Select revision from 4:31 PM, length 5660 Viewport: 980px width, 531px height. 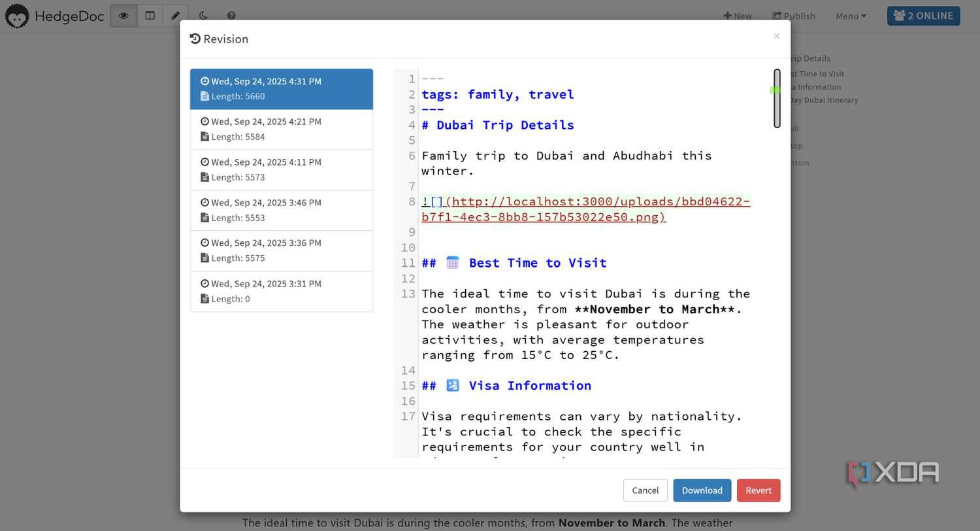pyautogui.click(x=282, y=89)
